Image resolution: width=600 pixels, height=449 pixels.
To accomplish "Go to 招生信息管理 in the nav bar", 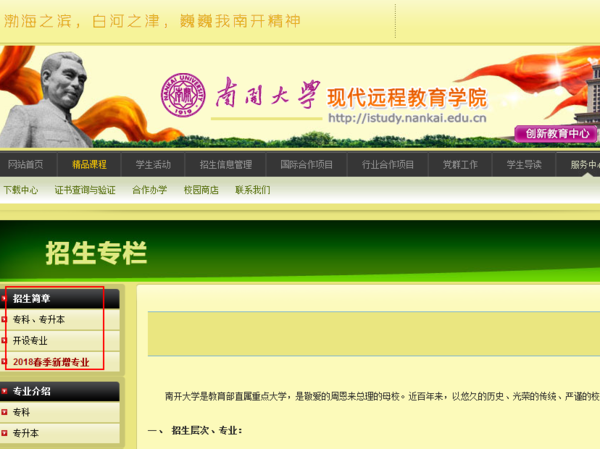I will (226, 165).
